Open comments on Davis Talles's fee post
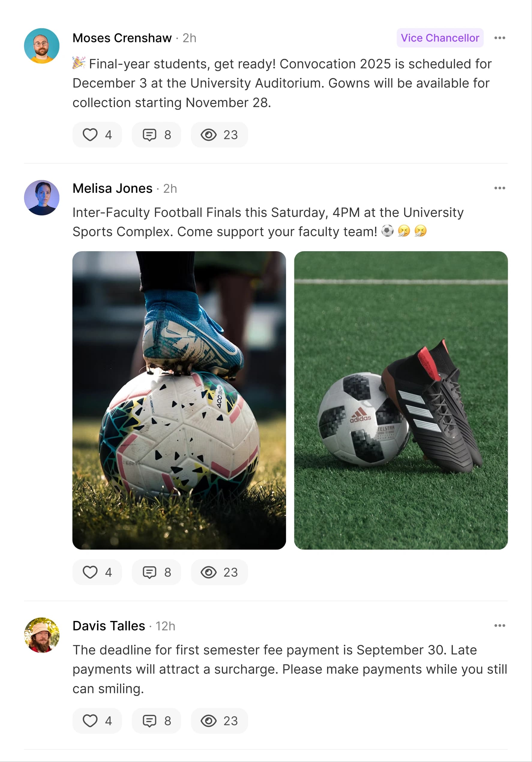 pyautogui.click(x=156, y=720)
